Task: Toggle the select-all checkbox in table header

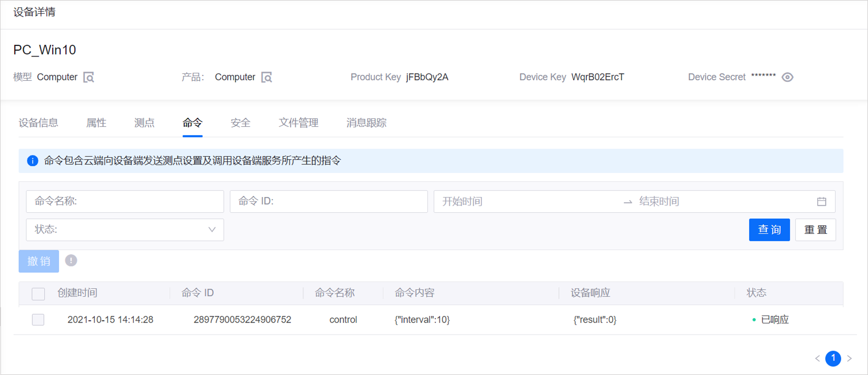Action: (x=38, y=293)
